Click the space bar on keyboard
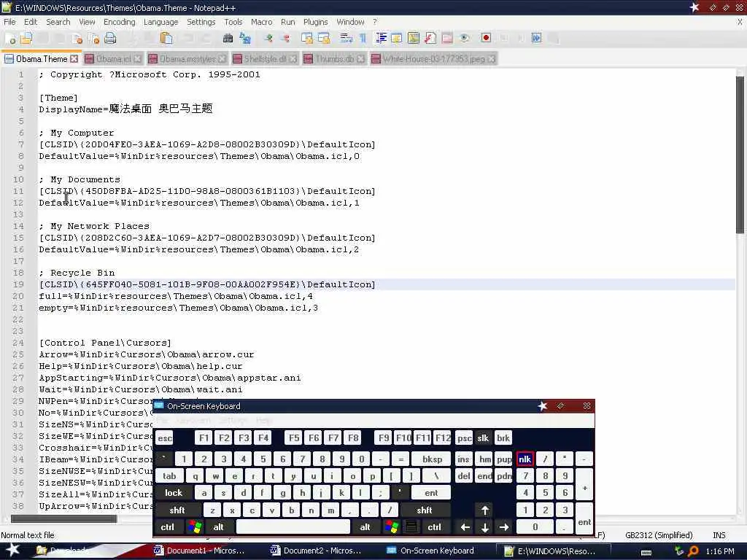 pos(293,526)
